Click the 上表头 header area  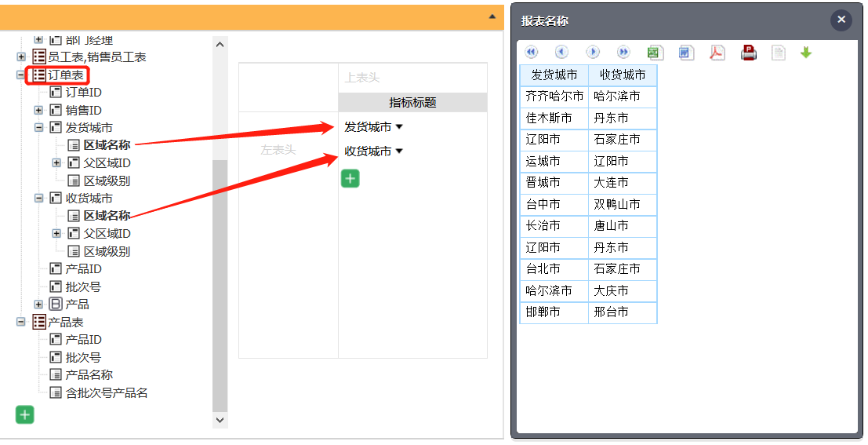[412, 78]
